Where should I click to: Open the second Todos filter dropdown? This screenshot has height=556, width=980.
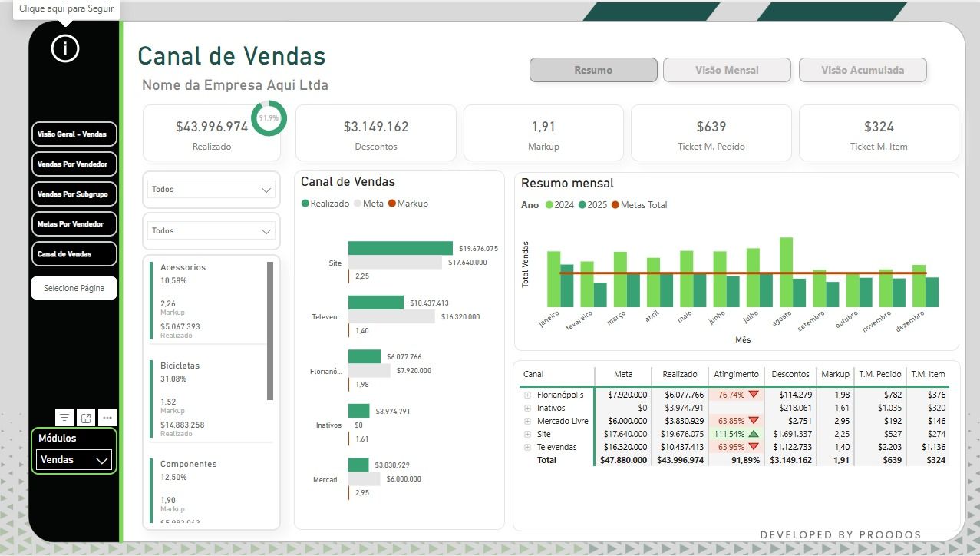point(211,230)
